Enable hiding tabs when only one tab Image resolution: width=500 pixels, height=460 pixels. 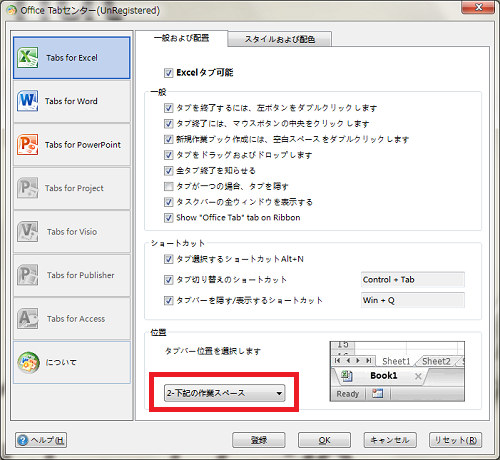(x=168, y=186)
